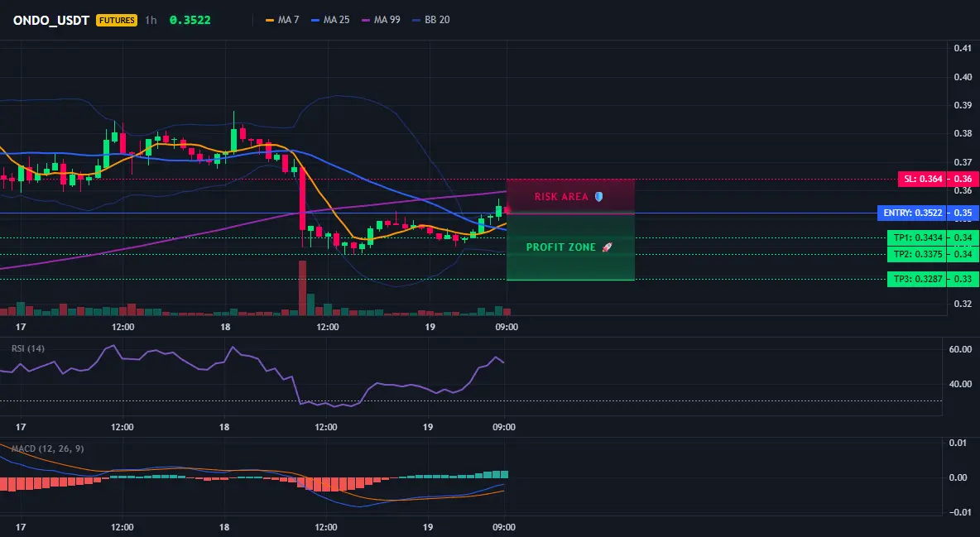
Task: Click the 0.00 MACD axis value
Action: coord(958,477)
